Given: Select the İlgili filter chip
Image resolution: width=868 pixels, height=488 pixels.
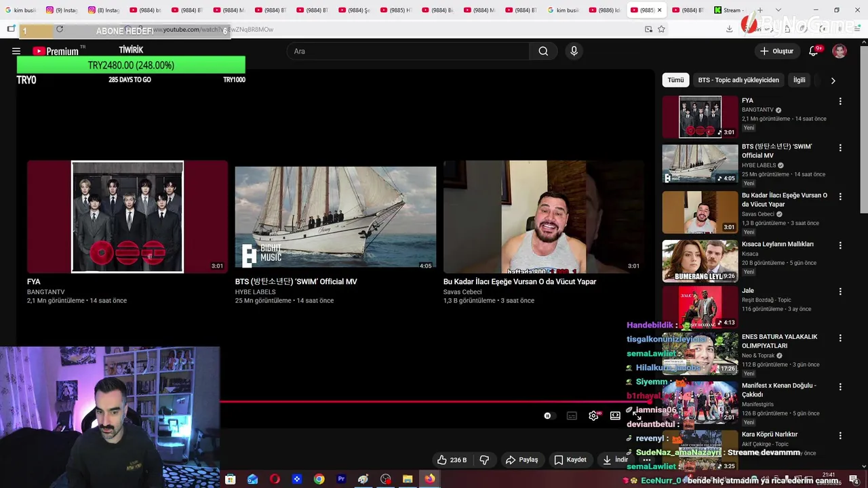Looking at the screenshot, I should 800,80.
